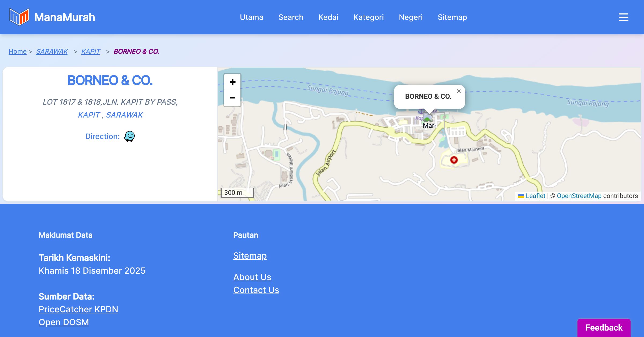
Task: Zoom in on the map
Action: (232, 82)
